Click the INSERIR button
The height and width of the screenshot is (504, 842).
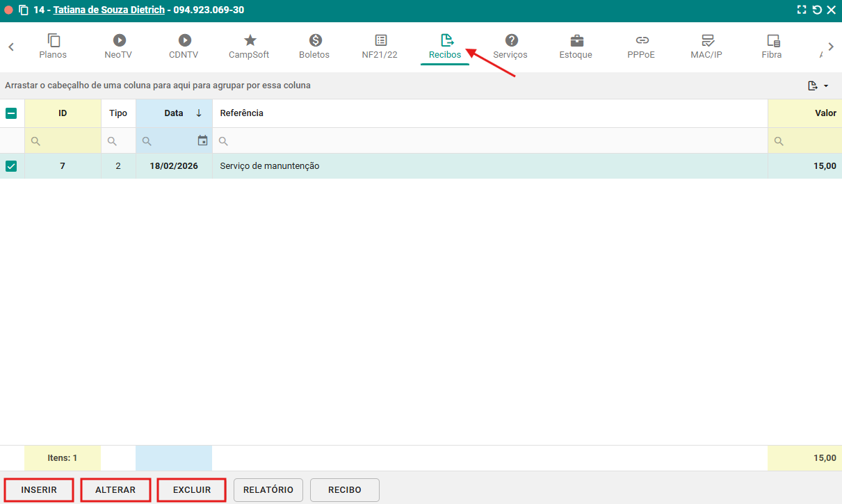click(x=39, y=490)
